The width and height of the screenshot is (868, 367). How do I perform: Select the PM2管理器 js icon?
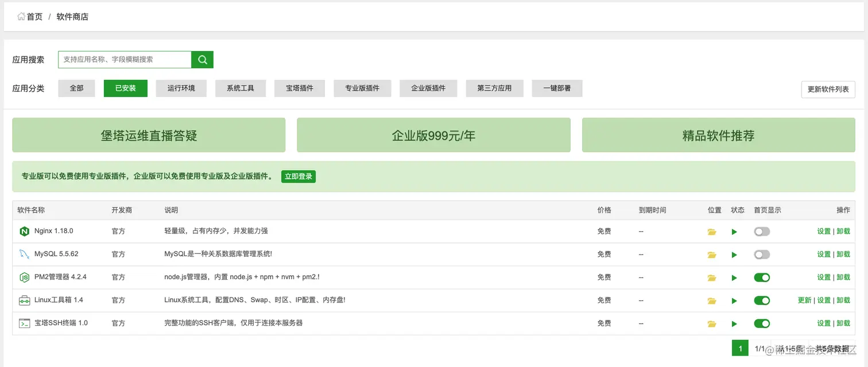[24, 277]
